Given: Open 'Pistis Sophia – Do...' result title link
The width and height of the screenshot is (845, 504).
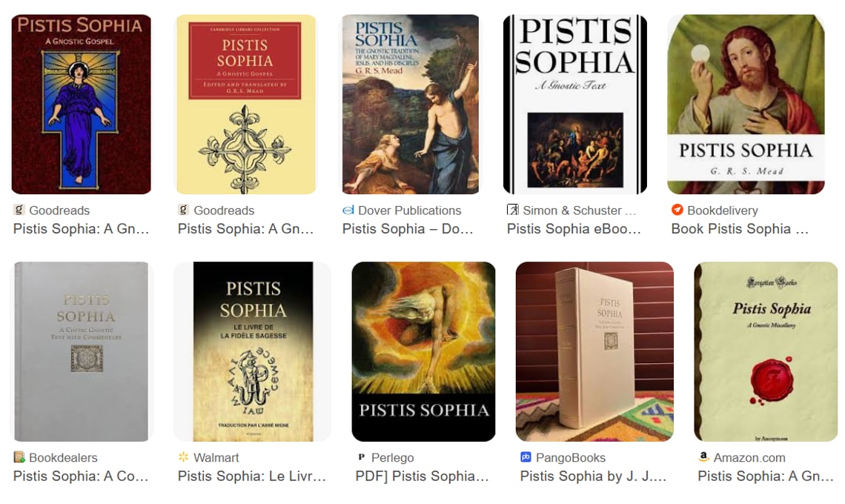Looking at the screenshot, I should point(408,229).
